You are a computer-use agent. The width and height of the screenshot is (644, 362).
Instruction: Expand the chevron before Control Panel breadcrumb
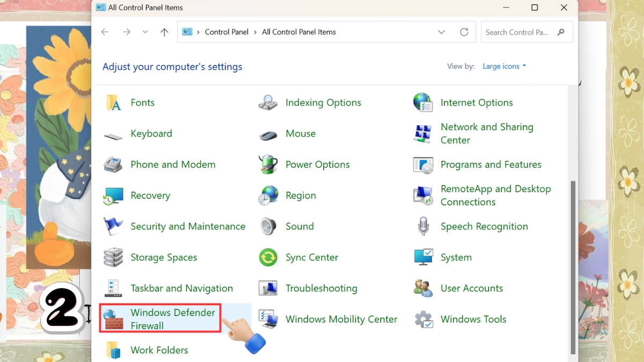tap(199, 32)
